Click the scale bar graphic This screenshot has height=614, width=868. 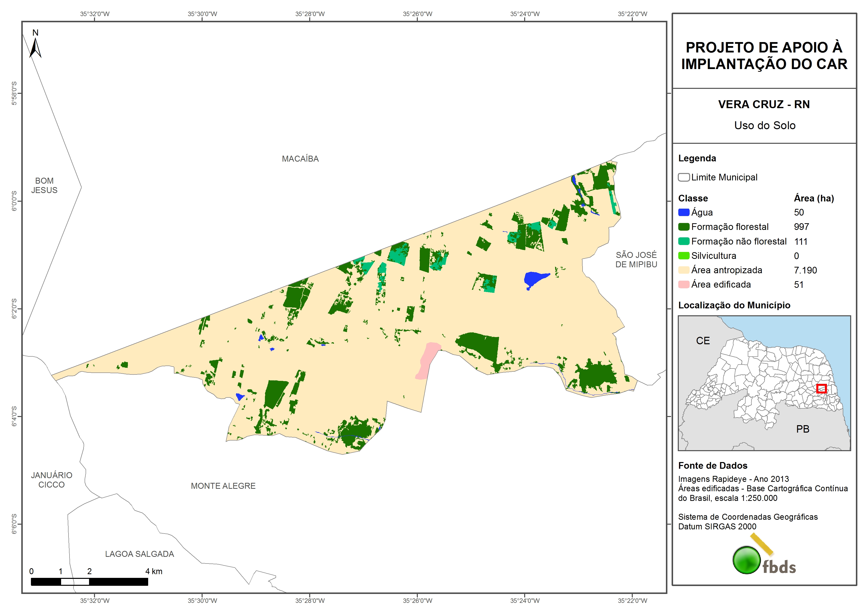89,582
